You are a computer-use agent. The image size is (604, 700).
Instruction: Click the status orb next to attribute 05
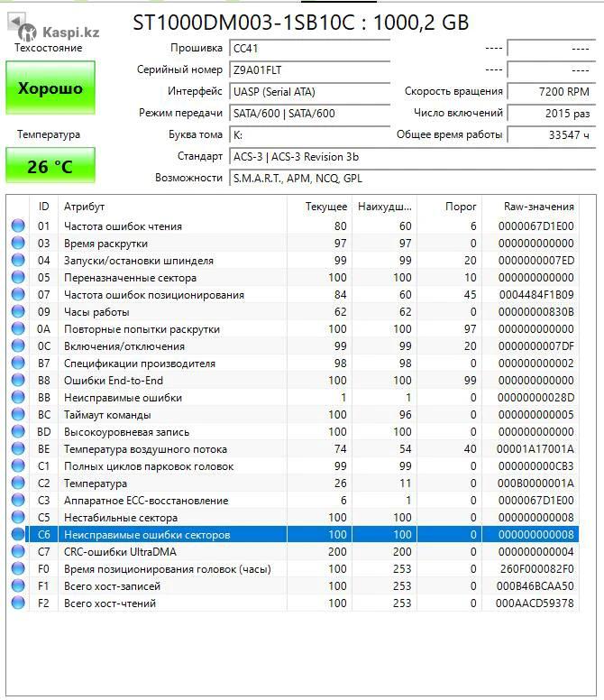pos(18,278)
